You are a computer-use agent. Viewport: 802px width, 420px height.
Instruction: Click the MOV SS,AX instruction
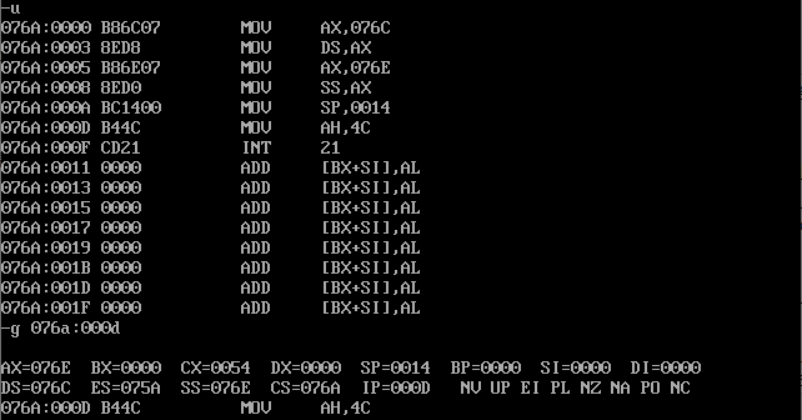(x=306, y=87)
